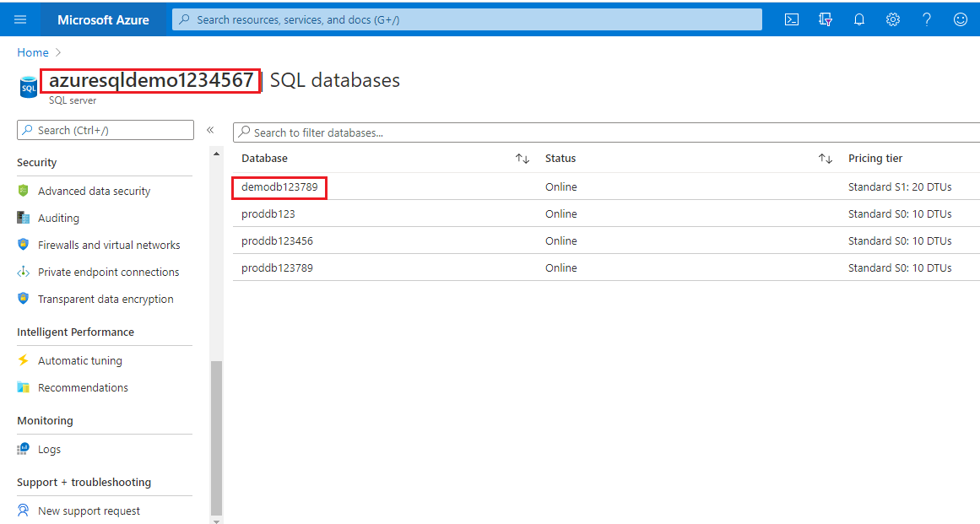Click the Microsoft Azure logo text

(x=103, y=20)
